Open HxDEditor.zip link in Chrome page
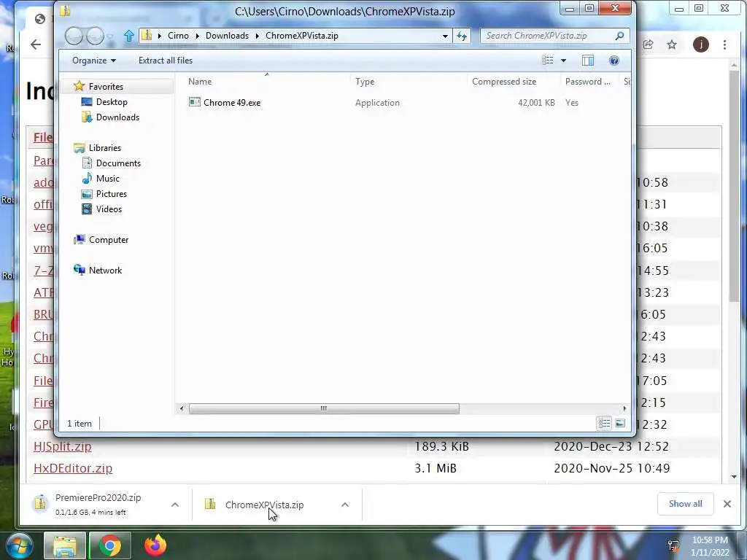Viewport: 747px width, 560px height. pos(73,468)
